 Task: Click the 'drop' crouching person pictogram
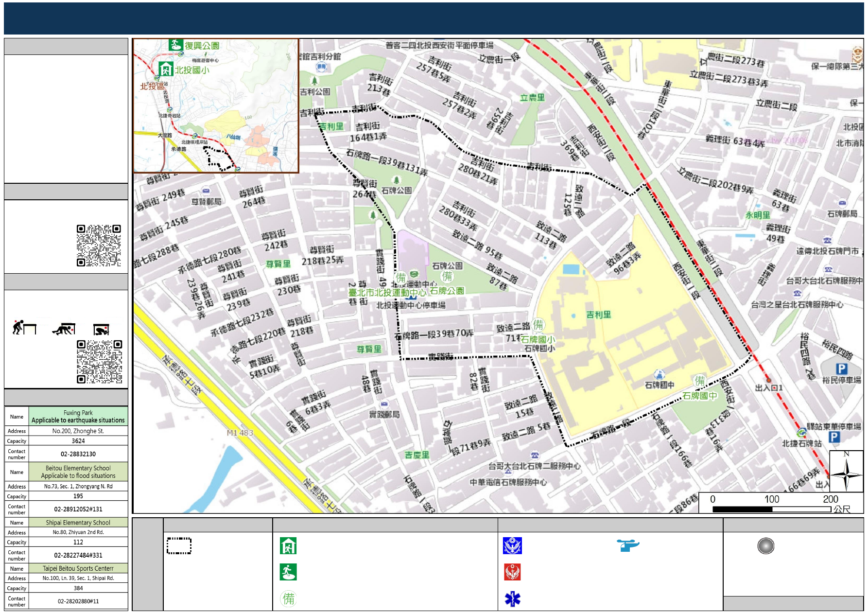point(24,328)
